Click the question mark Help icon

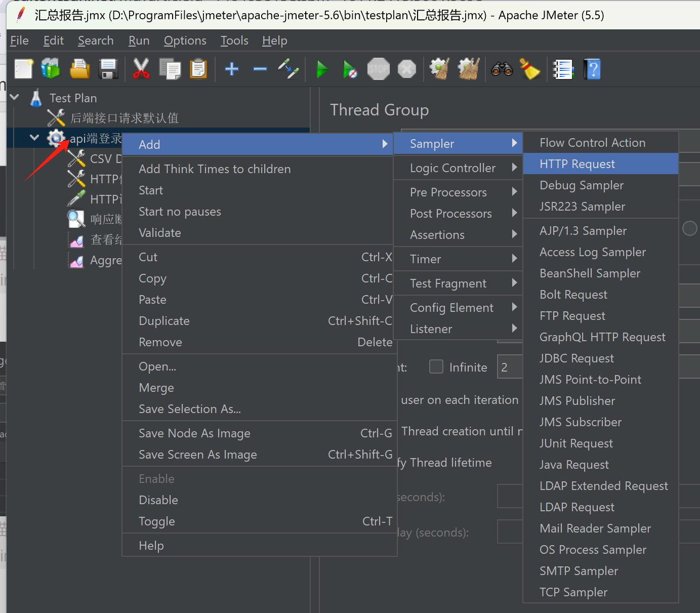pyautogui.click(x=592, y=69)
